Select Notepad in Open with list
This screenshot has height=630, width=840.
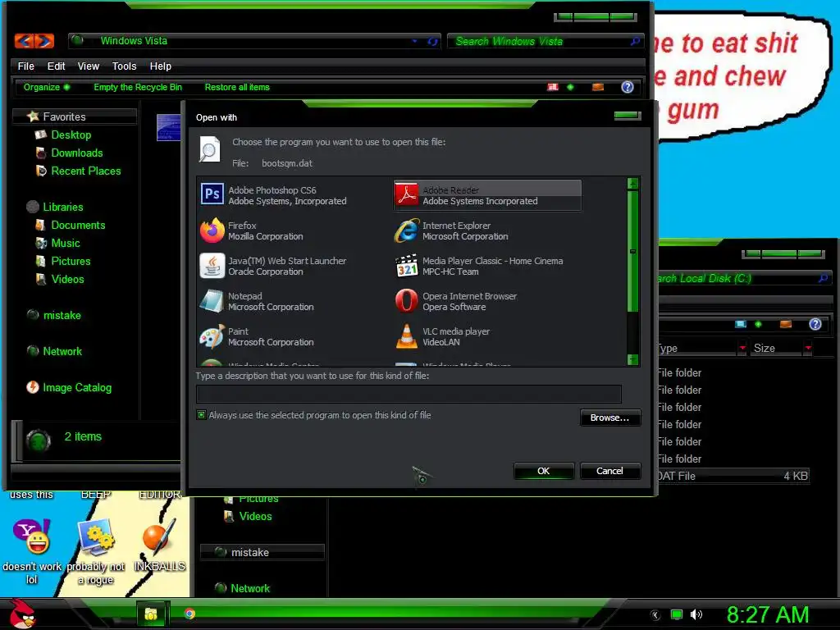tap(293, 302)
